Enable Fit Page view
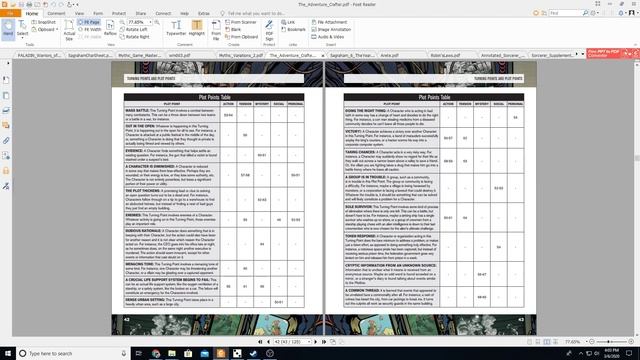This screenshot has width=640, height=360. [x=89, y=22]
